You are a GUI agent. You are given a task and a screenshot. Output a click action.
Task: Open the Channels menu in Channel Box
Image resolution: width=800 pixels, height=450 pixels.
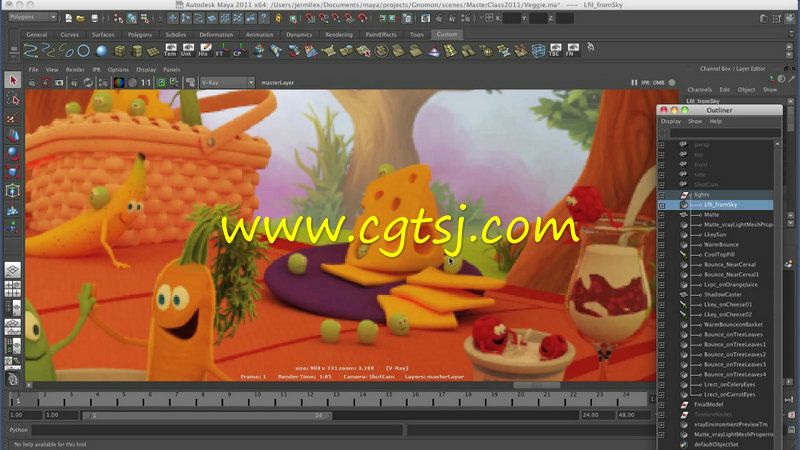pyautogui.click(x=699, y=90)
